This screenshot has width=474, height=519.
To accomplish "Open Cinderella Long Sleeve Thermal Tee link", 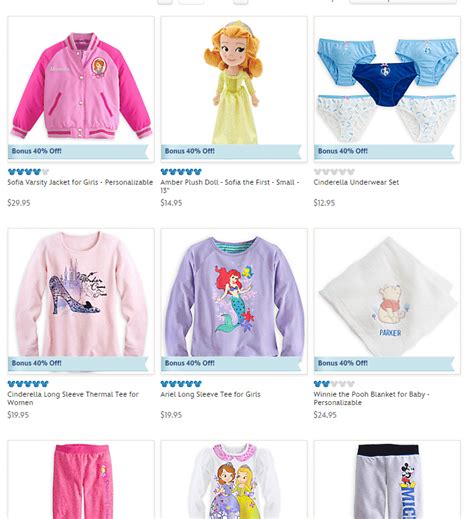I will (x=73, y=398).
